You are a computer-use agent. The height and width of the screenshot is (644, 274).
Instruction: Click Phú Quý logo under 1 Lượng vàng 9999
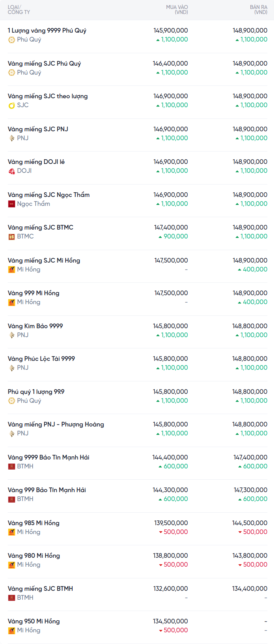[12, 40]
